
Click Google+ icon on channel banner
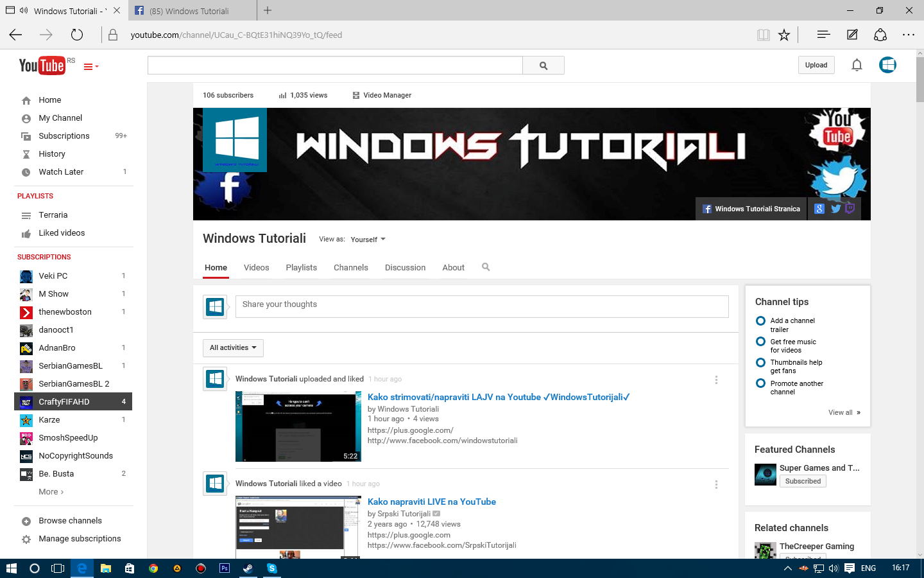click(x=819, y=209)
